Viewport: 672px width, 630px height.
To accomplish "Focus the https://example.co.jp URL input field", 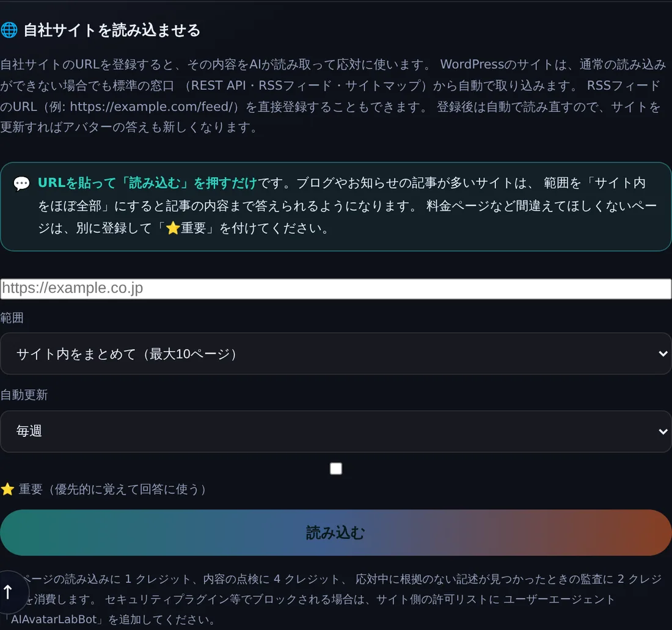I will (336, 288).
